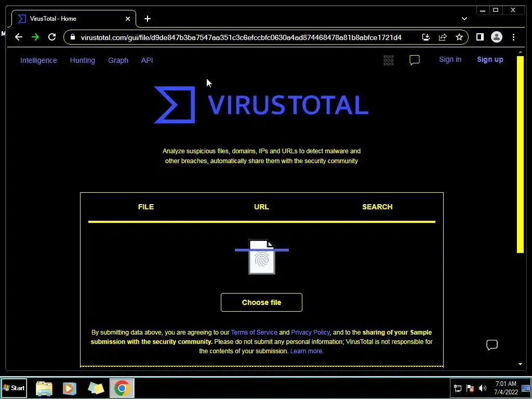Bookmark this page with the star icon
The height and width of the screenshot is (399, 532).
(459, 37)
